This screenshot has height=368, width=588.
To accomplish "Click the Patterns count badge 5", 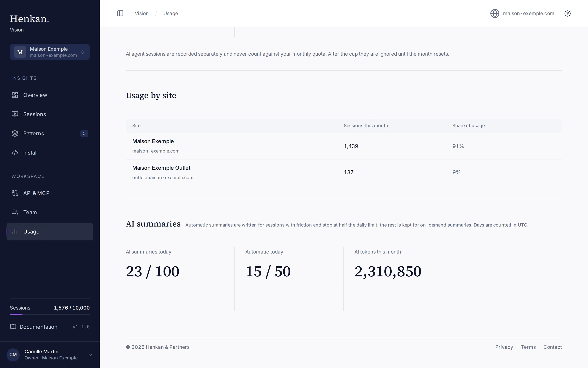I will tap(84, 133).
